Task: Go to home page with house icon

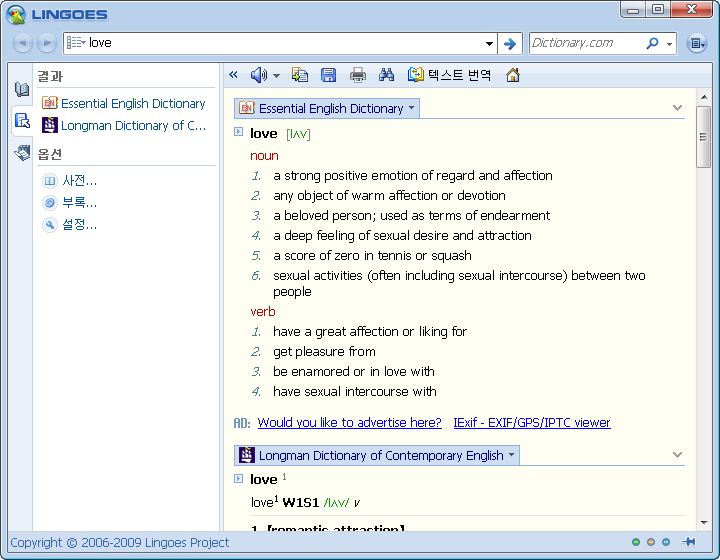Action: [513, 74]
